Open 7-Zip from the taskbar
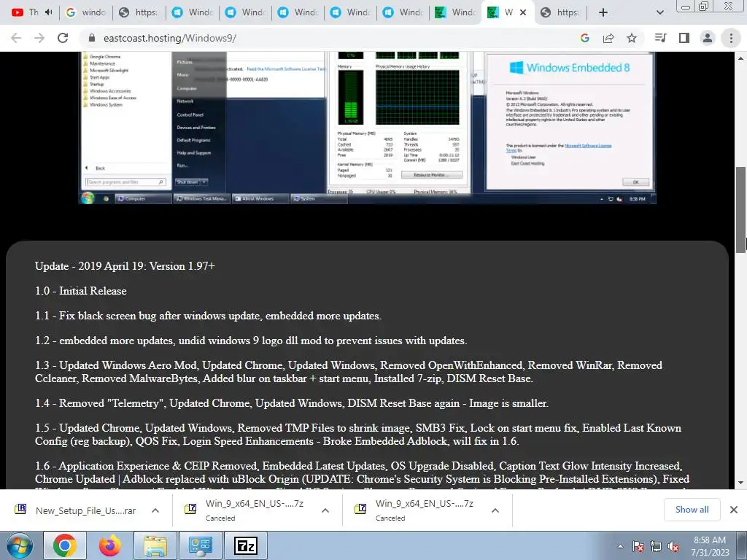 246,545
